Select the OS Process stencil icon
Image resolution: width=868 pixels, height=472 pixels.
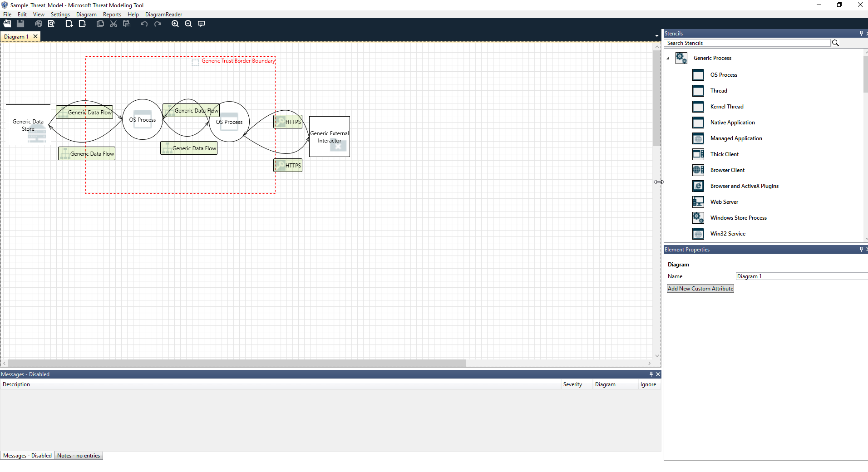point(698,75)
